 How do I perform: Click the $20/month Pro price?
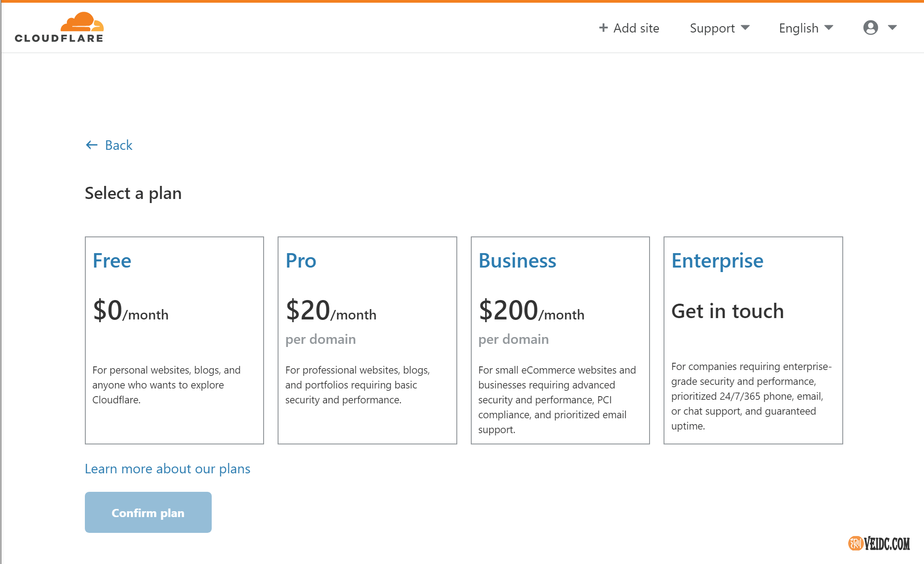(331, 311)
